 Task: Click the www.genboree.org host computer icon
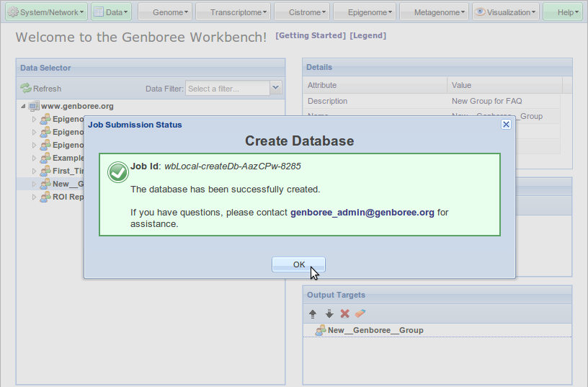[x=34, y=106]
